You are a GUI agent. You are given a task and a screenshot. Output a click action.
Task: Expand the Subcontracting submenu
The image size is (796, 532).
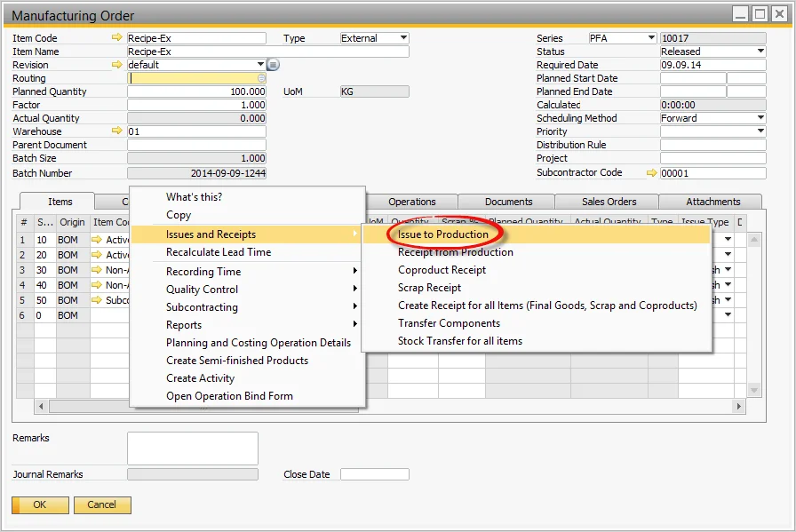click(354, 306)
